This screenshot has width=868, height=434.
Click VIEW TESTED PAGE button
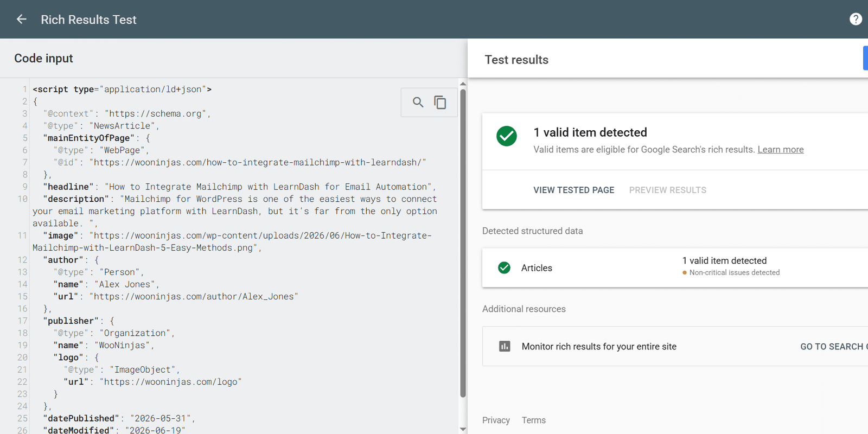pos(573,190)
